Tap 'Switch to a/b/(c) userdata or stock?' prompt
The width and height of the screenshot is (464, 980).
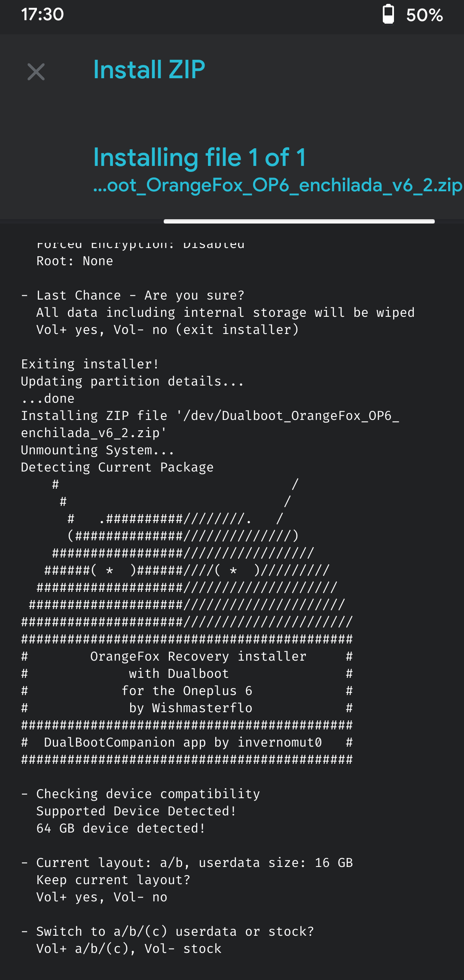175,932
